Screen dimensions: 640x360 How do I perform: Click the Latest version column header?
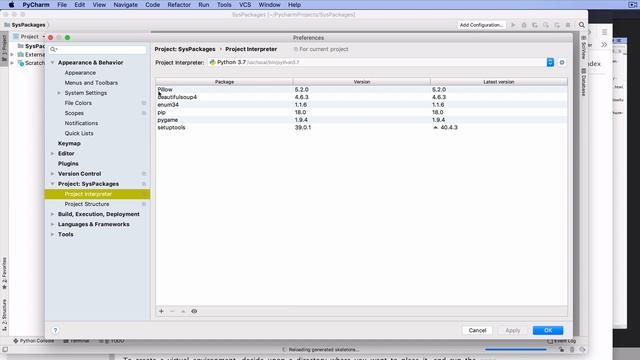click(499, 82)
